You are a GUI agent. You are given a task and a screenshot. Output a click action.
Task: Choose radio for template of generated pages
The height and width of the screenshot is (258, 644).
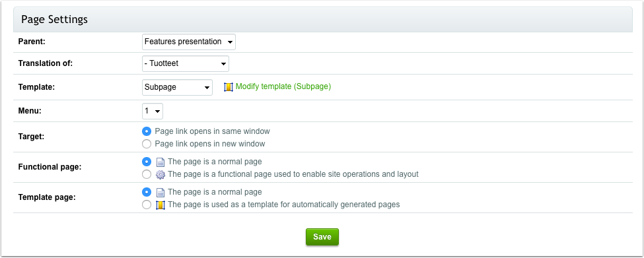pyautogui.click(x=146, y=205)
